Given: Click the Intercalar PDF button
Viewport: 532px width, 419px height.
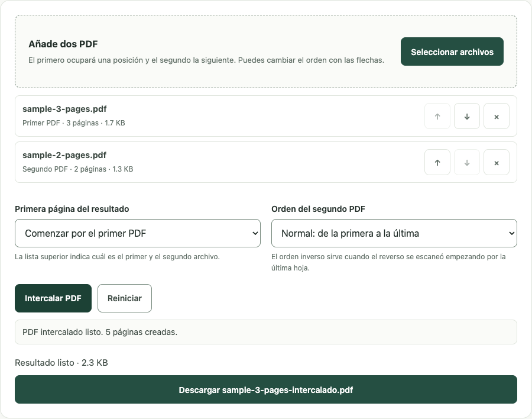Looking at the screenshot, I should [x=53, y=298].
